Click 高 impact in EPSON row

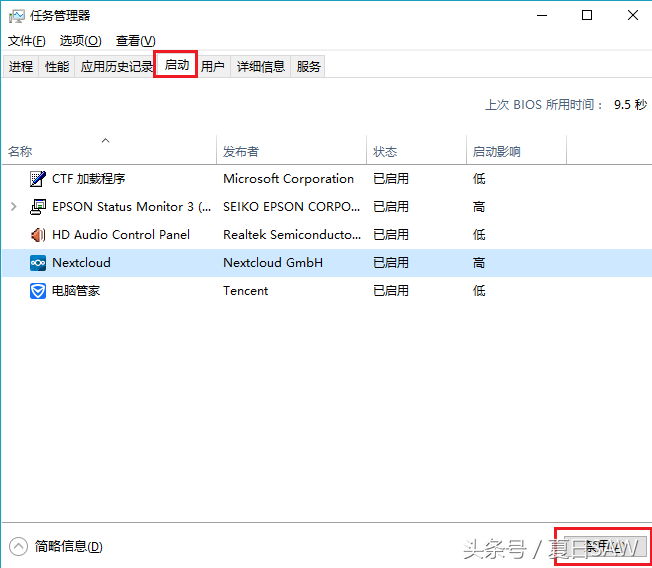479,207
